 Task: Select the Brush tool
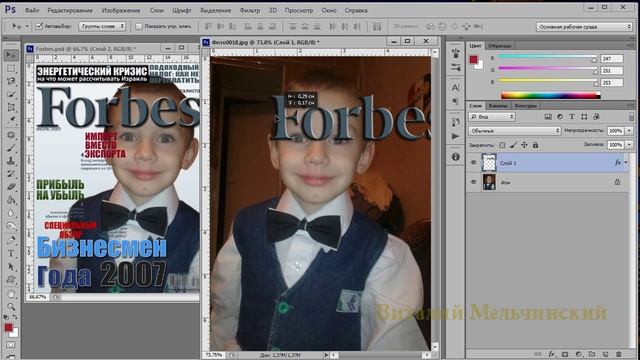tap(11, 148)
